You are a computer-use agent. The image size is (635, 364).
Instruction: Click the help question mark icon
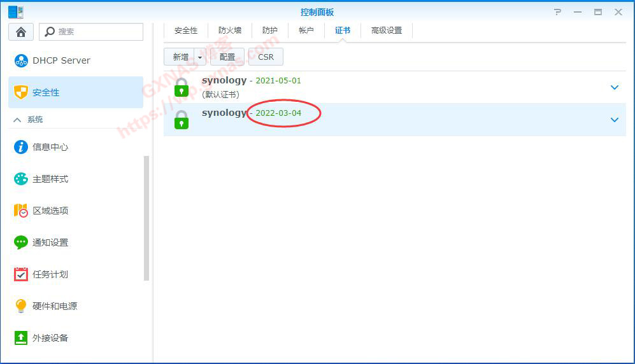[558, 12]
